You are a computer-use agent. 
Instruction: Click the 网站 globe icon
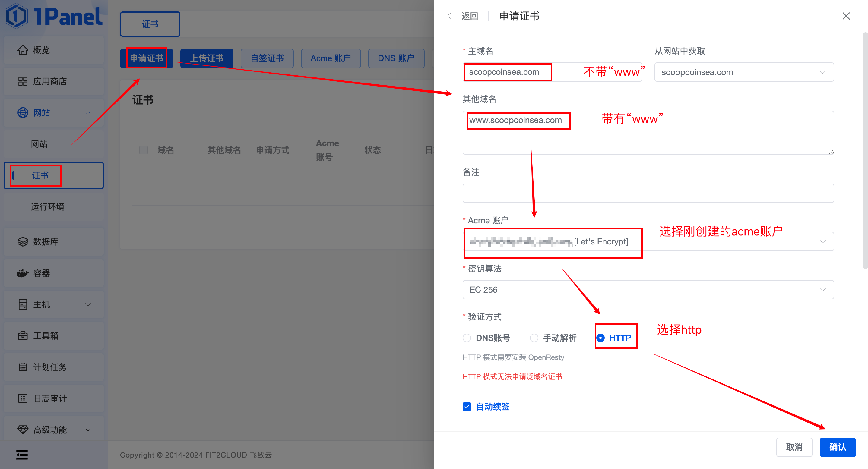tap(23, 113)
